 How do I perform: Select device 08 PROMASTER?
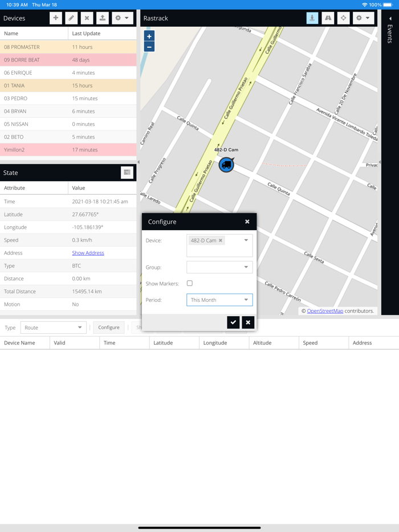(68, 47)
